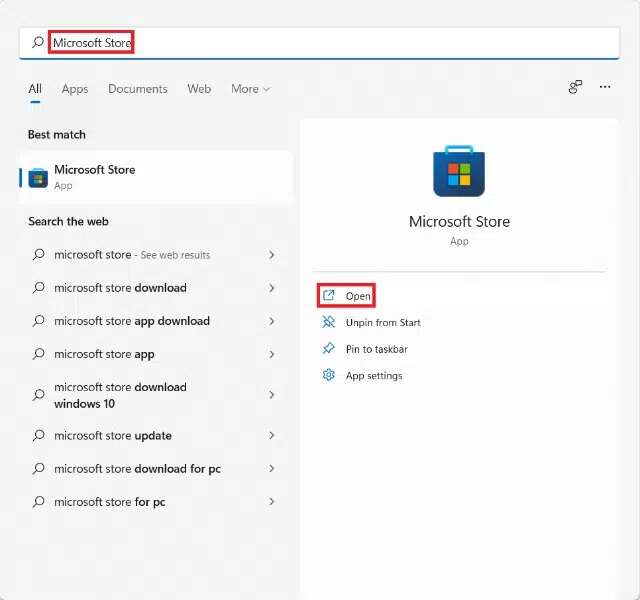Expand arrow for 'microsoft store download windows 10'

point(271,395)
